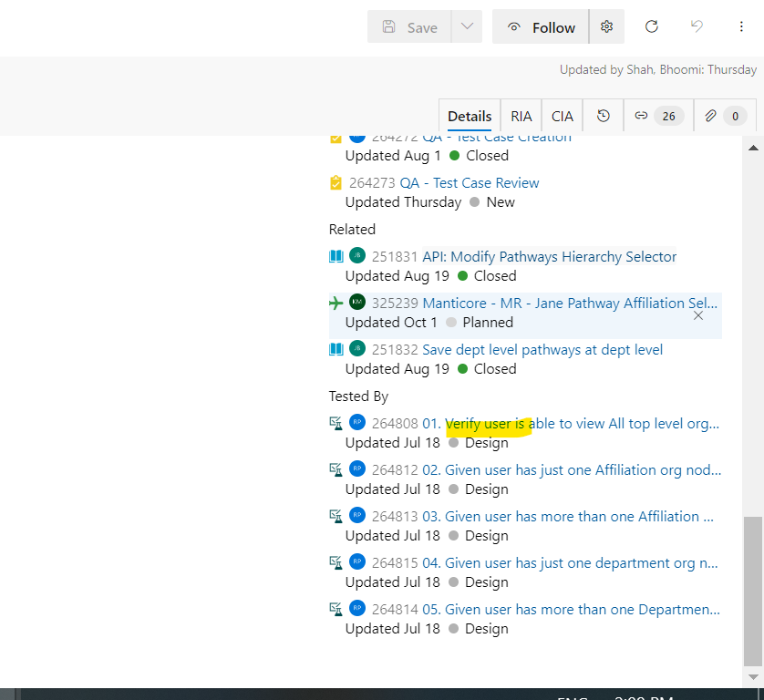Click the User Story icon beside 251831
The width and height of the screenshot is (764, 700).
tap(336, 256)
